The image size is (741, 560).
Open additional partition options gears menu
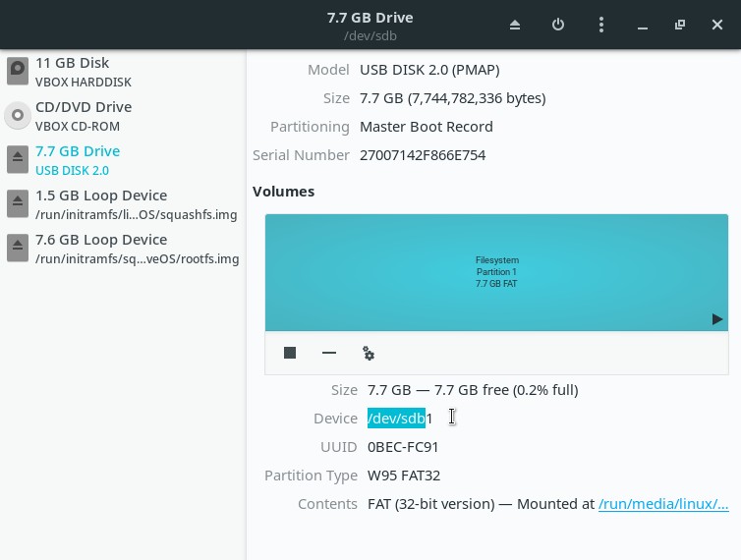[369, 353]
